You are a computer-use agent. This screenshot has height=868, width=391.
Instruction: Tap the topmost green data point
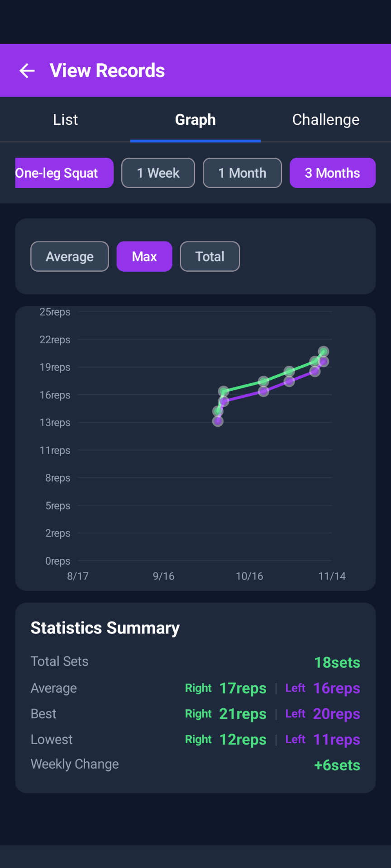(x=323, y=351)
